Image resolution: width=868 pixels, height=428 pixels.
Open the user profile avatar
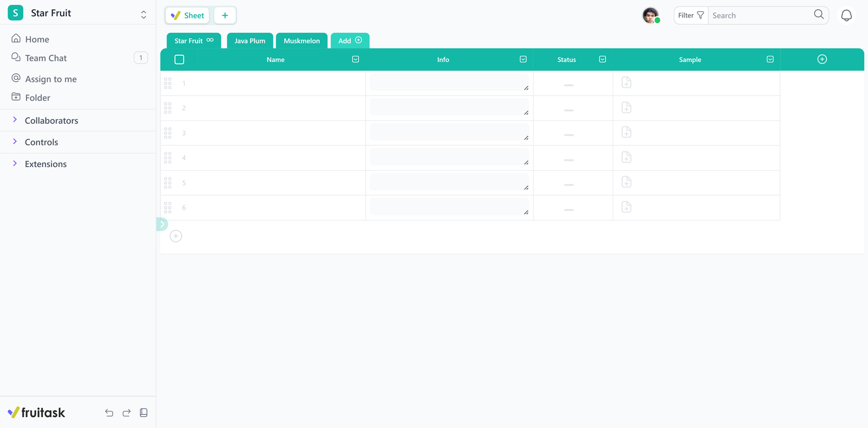[650, 15]
